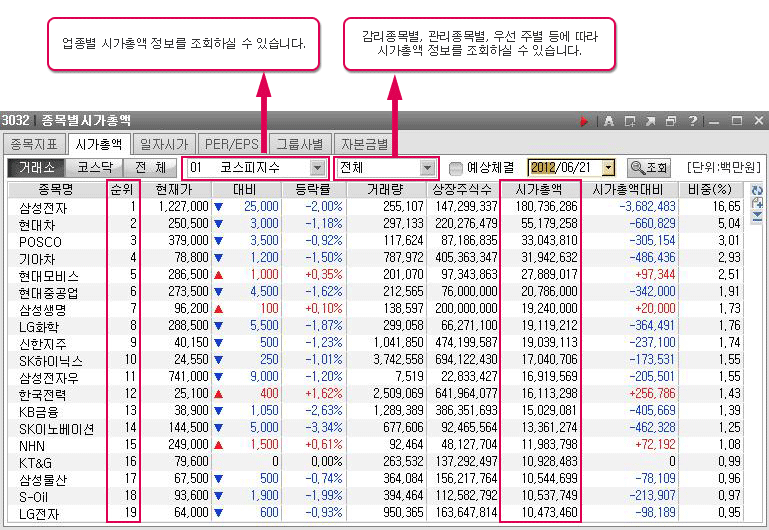Select the 삼성전자우 row name
The height and width of the screenshot is (530, 769).
[x=49, y=378]
